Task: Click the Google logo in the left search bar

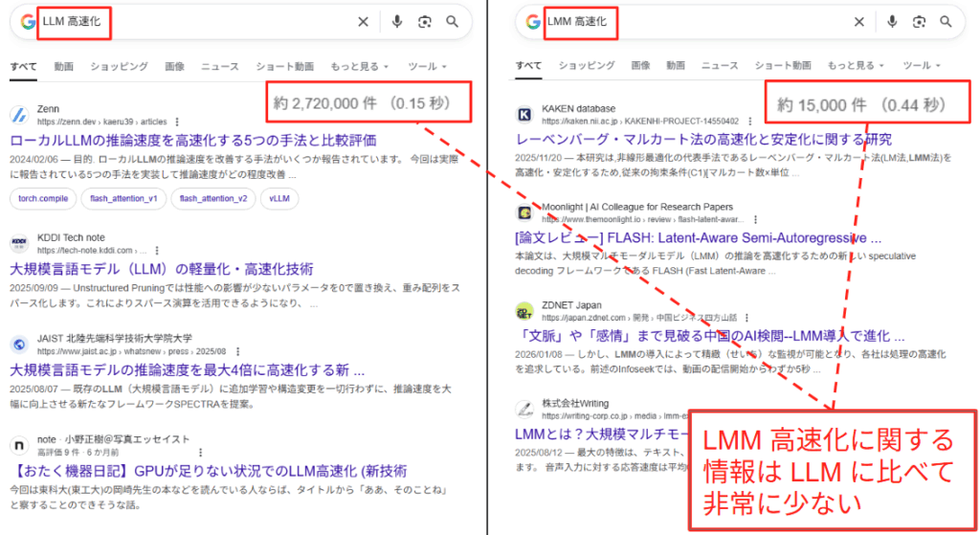Action: point(26,22)
